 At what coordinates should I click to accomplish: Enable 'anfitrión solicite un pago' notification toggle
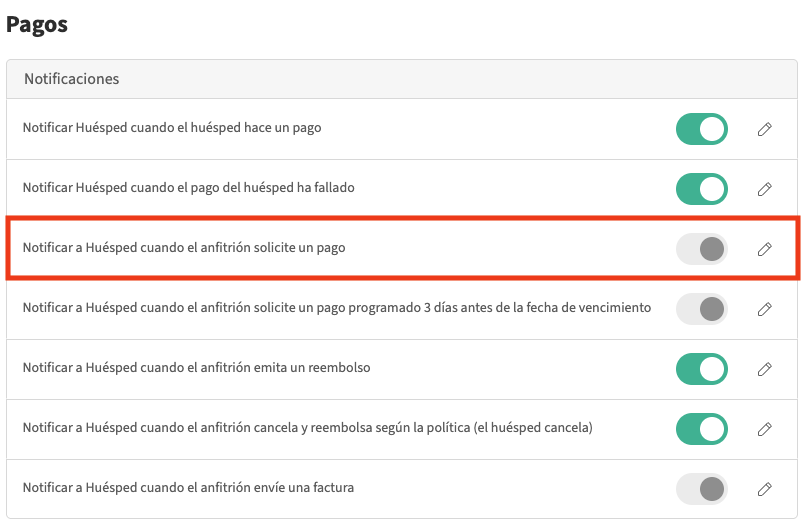(x=701, y=249)
